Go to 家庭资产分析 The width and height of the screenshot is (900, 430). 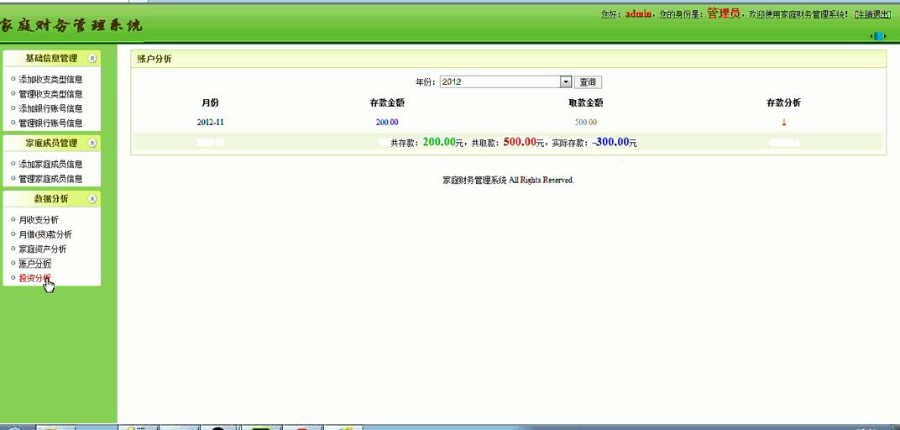[x=42, y=249]
